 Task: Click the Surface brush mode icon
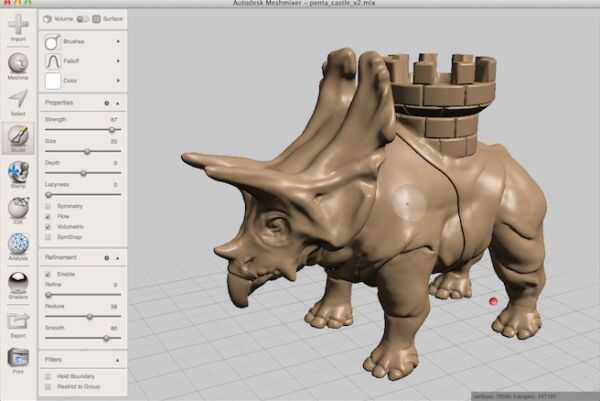96,19
